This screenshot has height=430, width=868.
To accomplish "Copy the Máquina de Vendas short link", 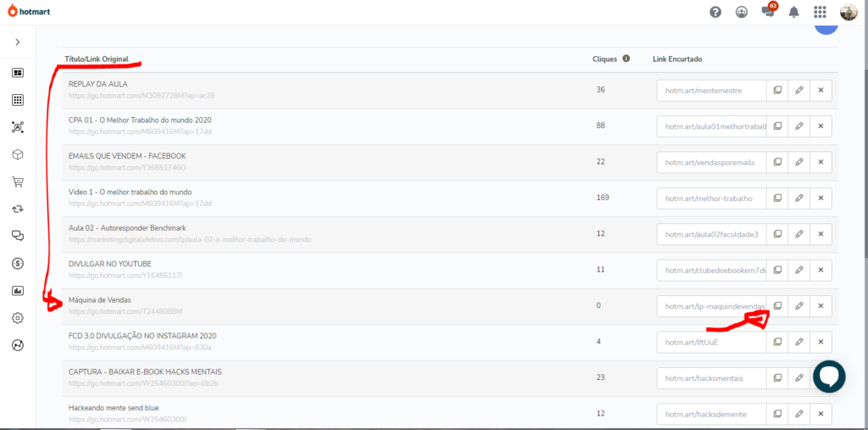I will pos(777,306).
